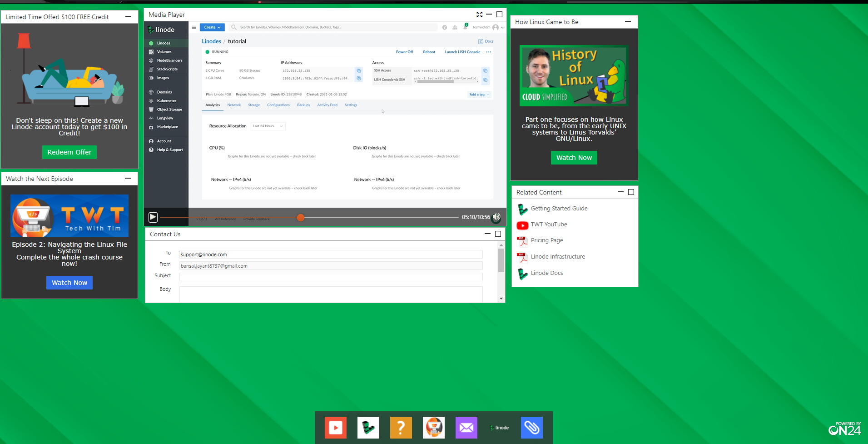Select StackScripts in the sidebar
The image size is (868, 444).
[166, 69]
